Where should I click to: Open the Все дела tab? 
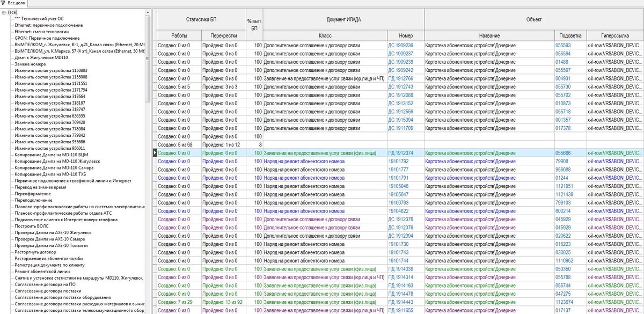point(16,3)
